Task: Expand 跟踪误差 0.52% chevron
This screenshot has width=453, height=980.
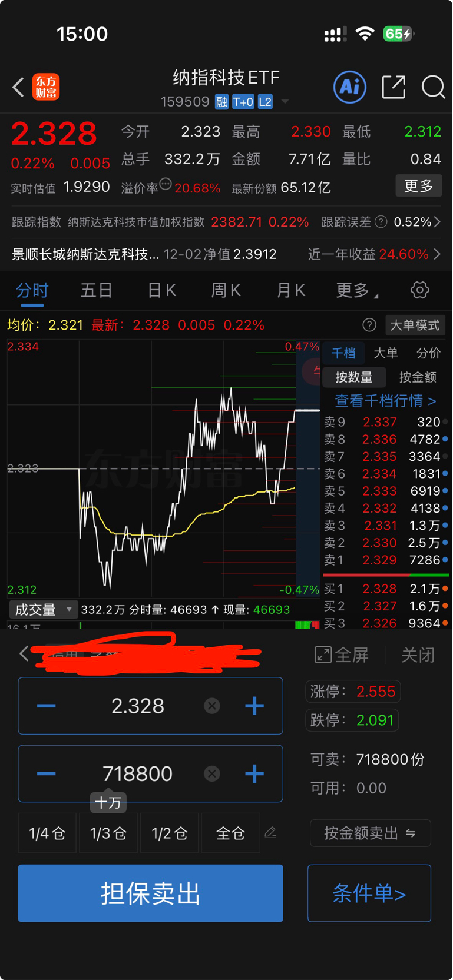Action: [437, 222]
